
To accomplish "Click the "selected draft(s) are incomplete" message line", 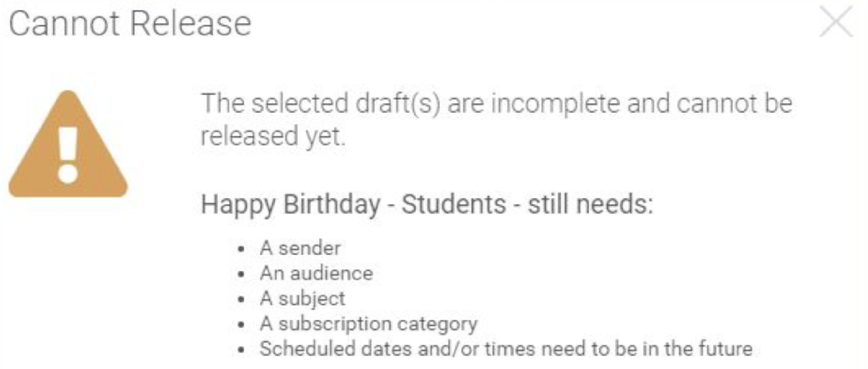I will pyautogui.click(x=496, y=103).
